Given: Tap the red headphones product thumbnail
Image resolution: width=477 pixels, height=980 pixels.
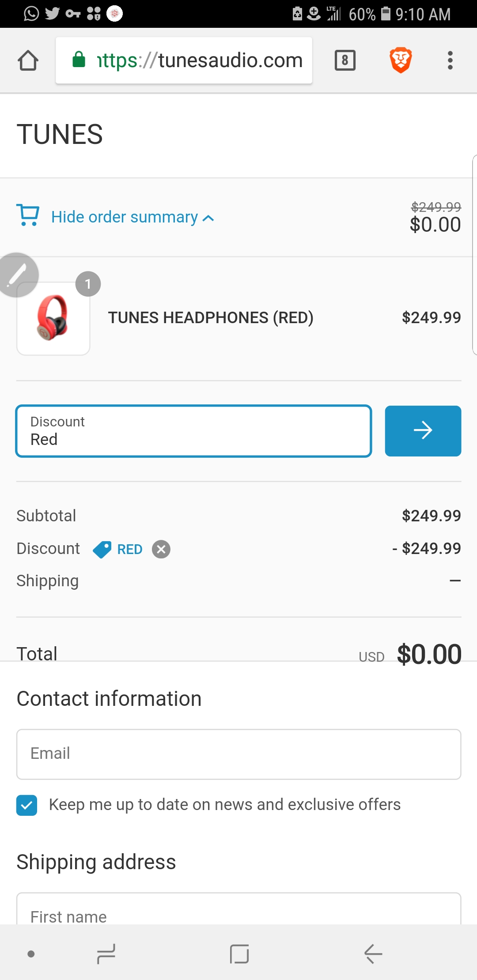Looking at the screenshot, I should tap(53, 318).
